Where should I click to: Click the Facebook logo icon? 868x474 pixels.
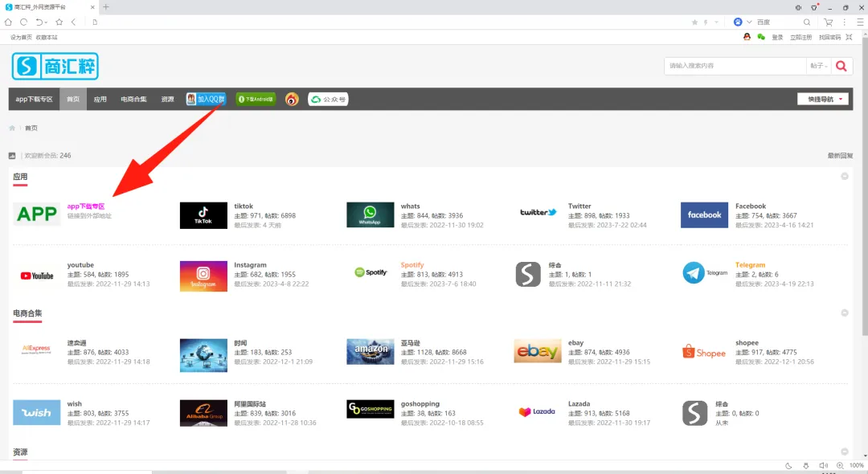[704, 215]
